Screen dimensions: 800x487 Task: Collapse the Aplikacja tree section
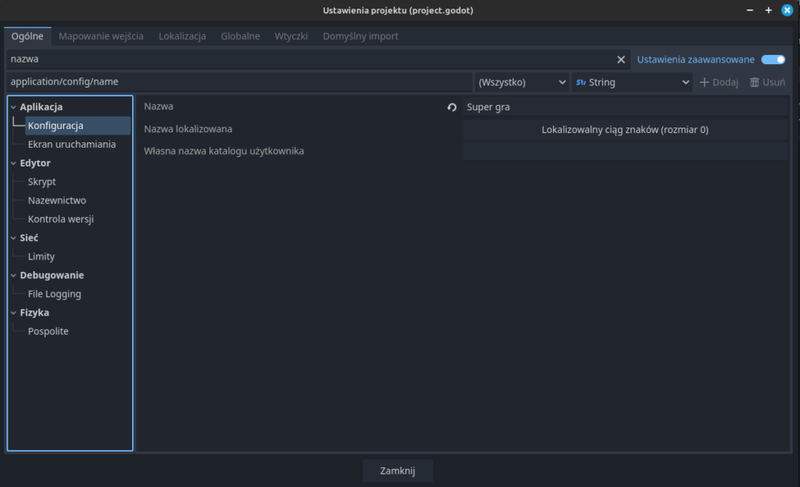click(x=14, y=107)
